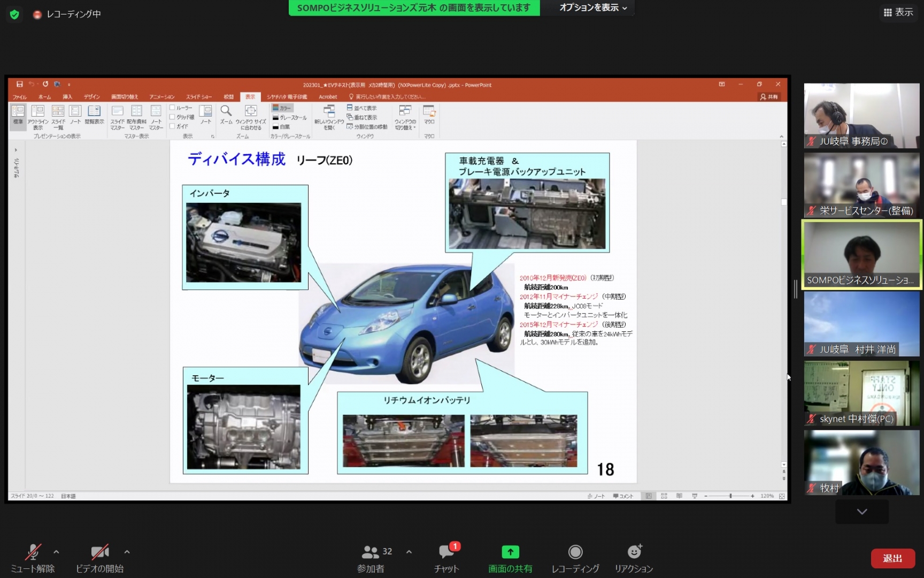This screenshot has height=578, width=924.
Task: Show more participant videos down chevron
Action: (x=862, y=512)
